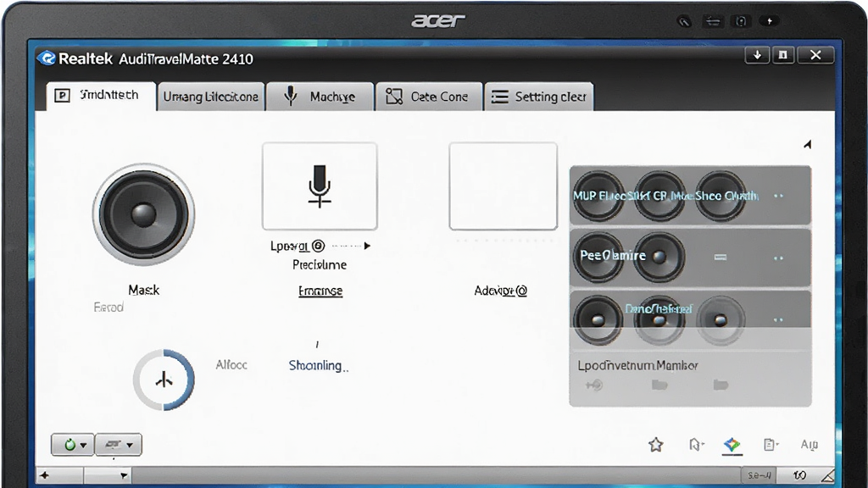Click the microphone icon on the Machrye tab
This screenshot has width=868, height=488.
291,96
